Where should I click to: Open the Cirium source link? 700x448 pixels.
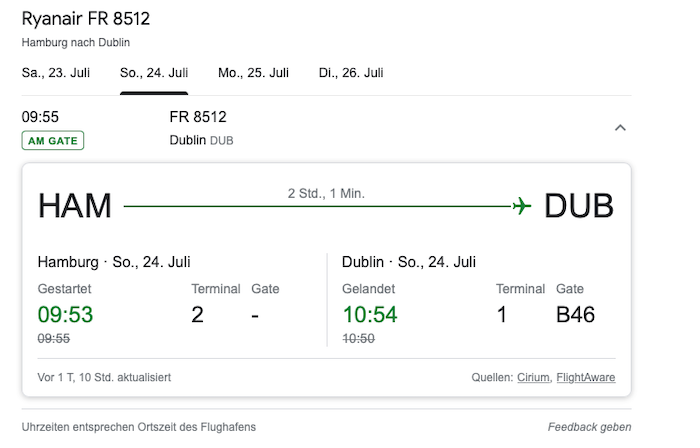pos(533,377)
